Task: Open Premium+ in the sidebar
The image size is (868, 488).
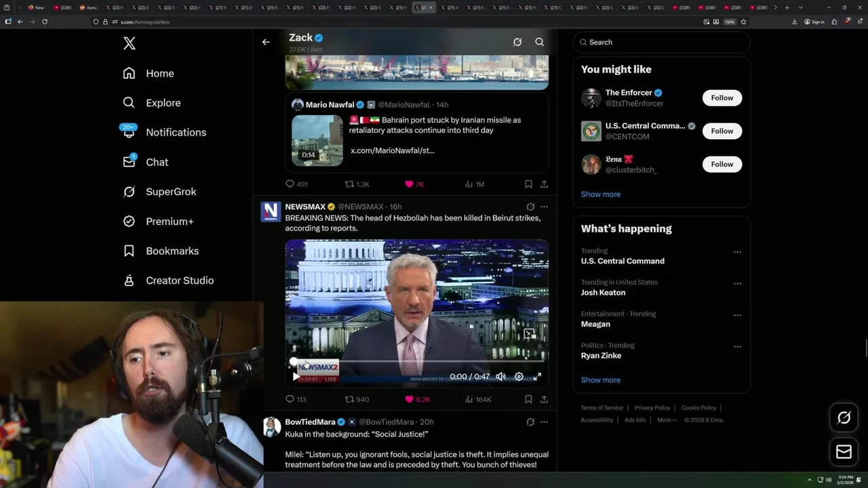Action: [158, 221]
